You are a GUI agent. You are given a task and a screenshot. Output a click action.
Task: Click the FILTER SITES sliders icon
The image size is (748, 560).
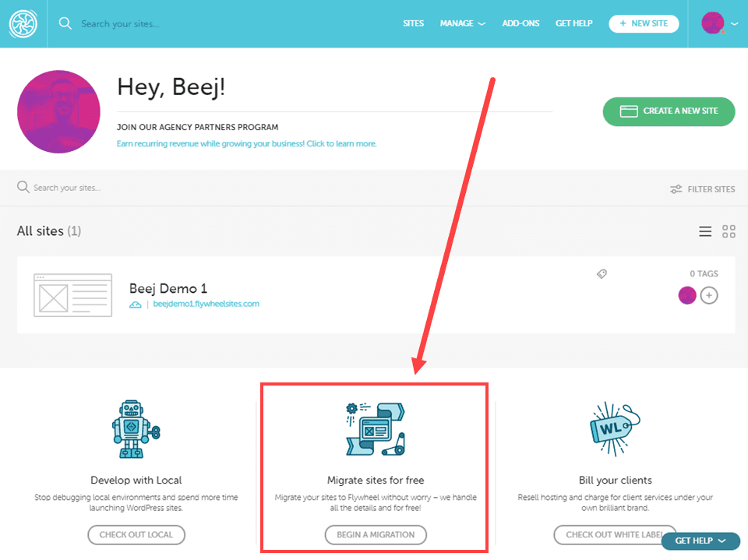(x=677, y=188)
